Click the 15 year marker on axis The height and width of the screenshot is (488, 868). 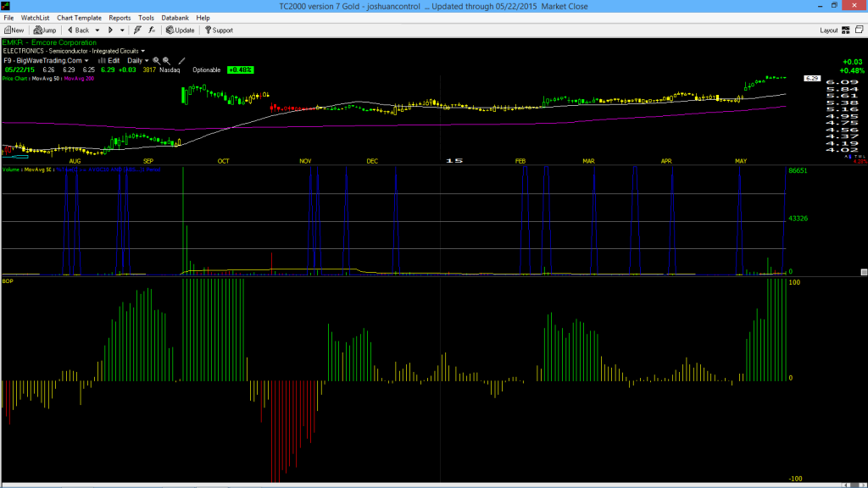coord(454,160)
